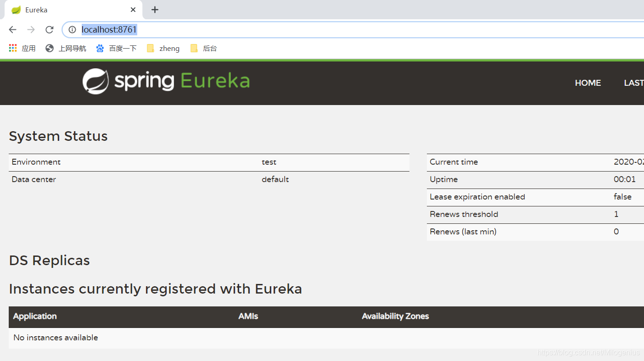This screenshot has width=644, height=361.
Task: Click the browser back arrow
Action: pos(12,30)
